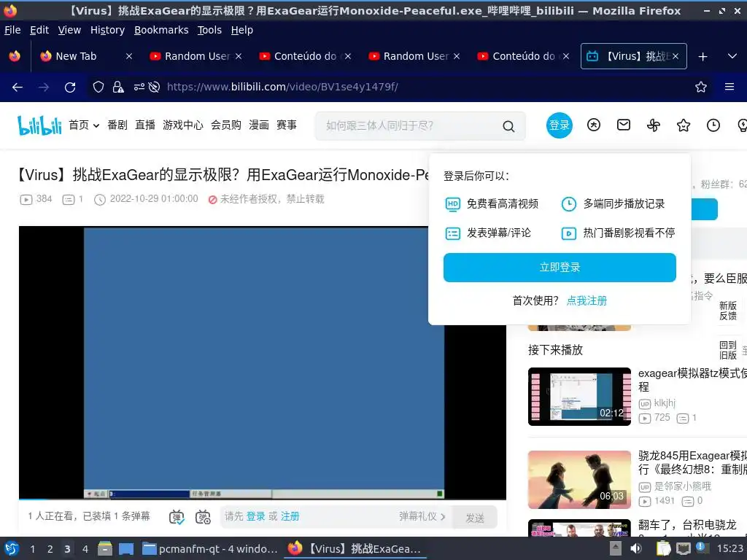Viewport: 747px width, 560px height.
Task: Open 漫画 navigation link
Action: (x=259, y=125)
